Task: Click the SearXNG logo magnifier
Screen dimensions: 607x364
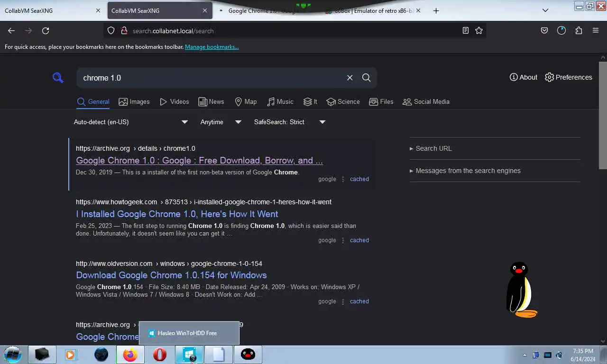Action: tap(58, 78)
